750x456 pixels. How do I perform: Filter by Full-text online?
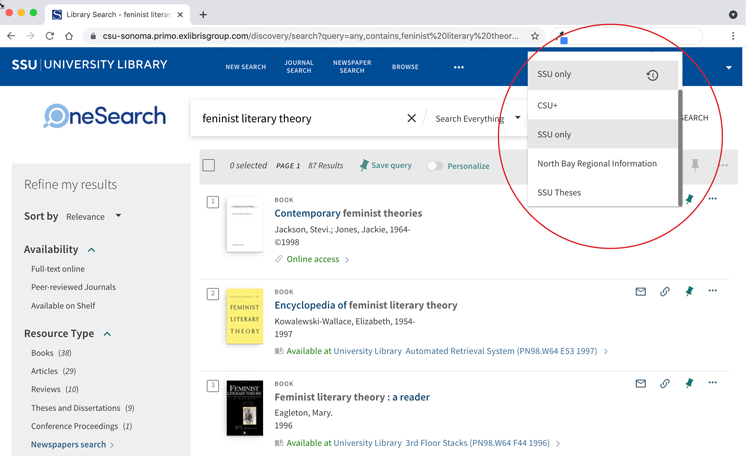pos(58,269)
